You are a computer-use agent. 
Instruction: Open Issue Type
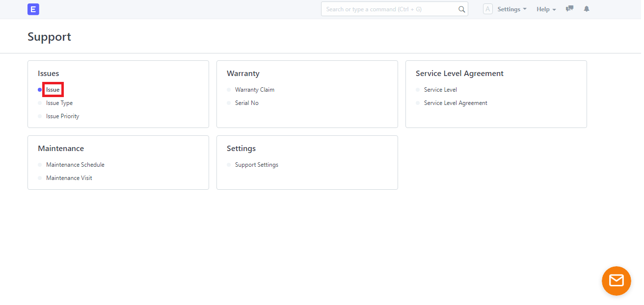click(59, 103)
